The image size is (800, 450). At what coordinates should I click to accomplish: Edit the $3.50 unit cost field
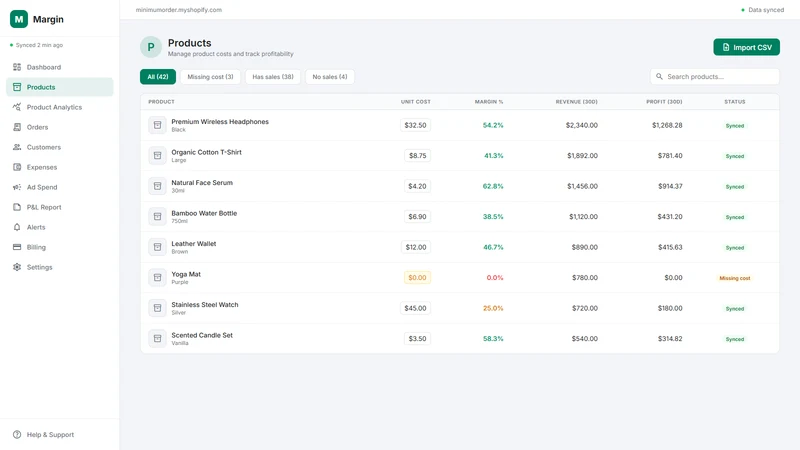417,338
